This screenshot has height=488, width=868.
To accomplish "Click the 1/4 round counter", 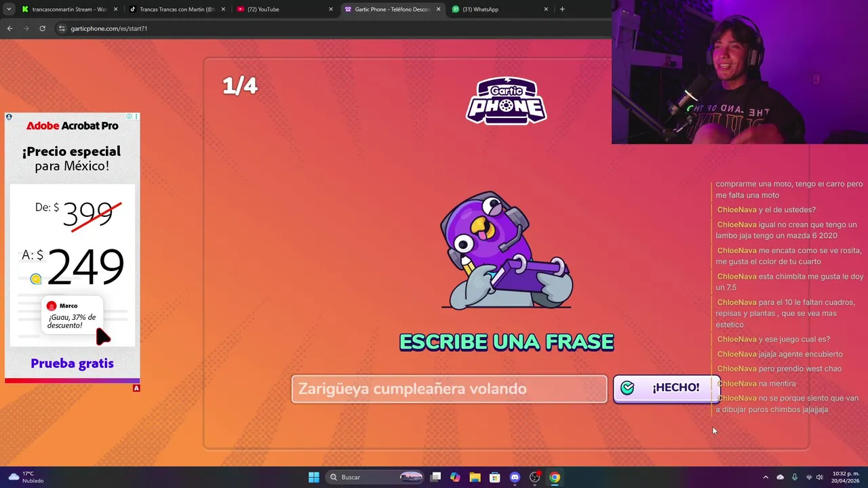I will point(240,85).
